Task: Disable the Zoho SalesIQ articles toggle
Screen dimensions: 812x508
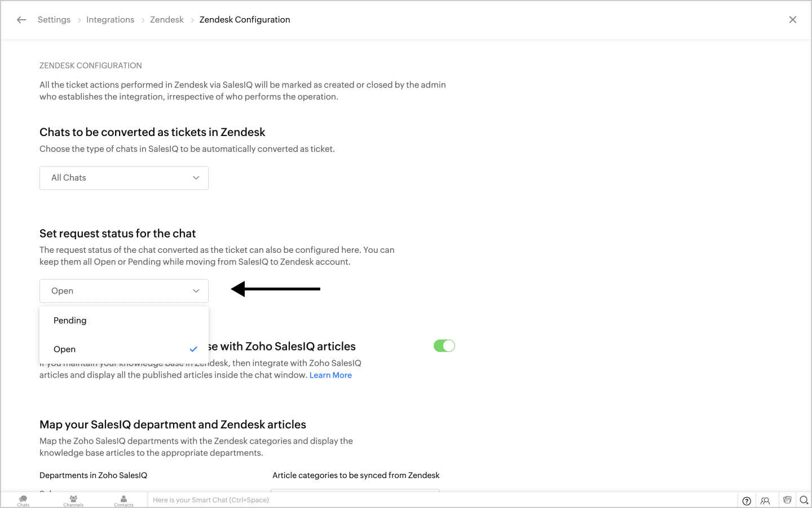Action: coord(444,346)
